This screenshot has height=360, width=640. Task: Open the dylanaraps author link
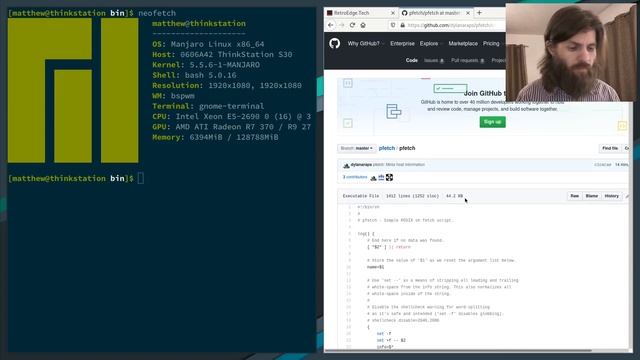coord(361,164)
